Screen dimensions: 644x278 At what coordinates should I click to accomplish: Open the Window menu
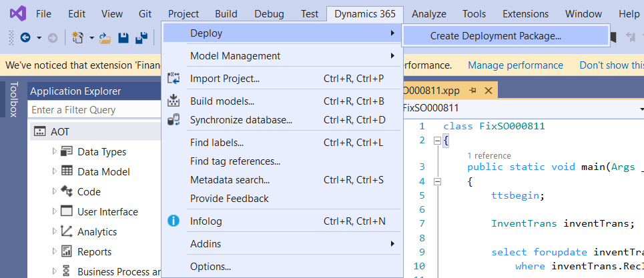(x=583, y=14)
